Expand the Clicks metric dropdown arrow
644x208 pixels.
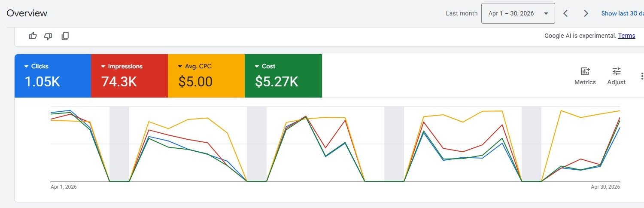coord(27,67)
